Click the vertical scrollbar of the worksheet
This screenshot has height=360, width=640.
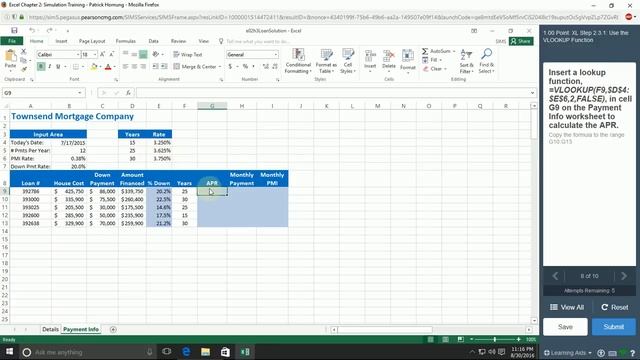pyautogui.click(x=534, y=124)
